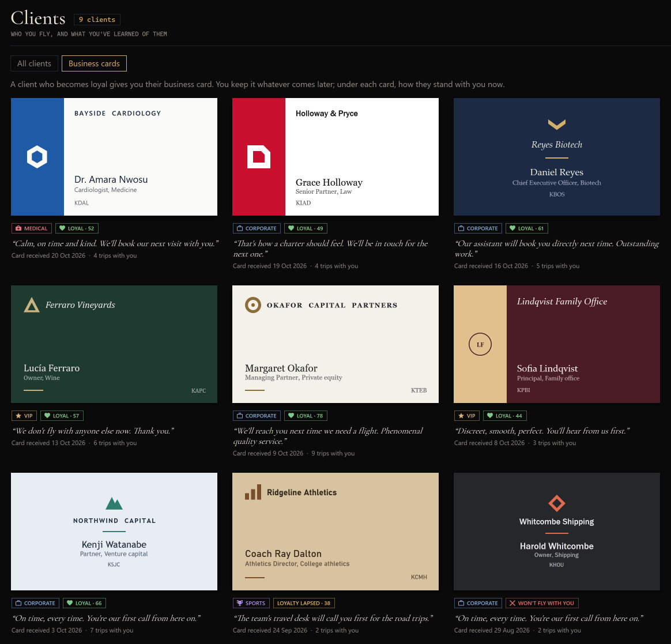Open Coach Ray Dalton's Ridgeline card

[x=335, y=532]
